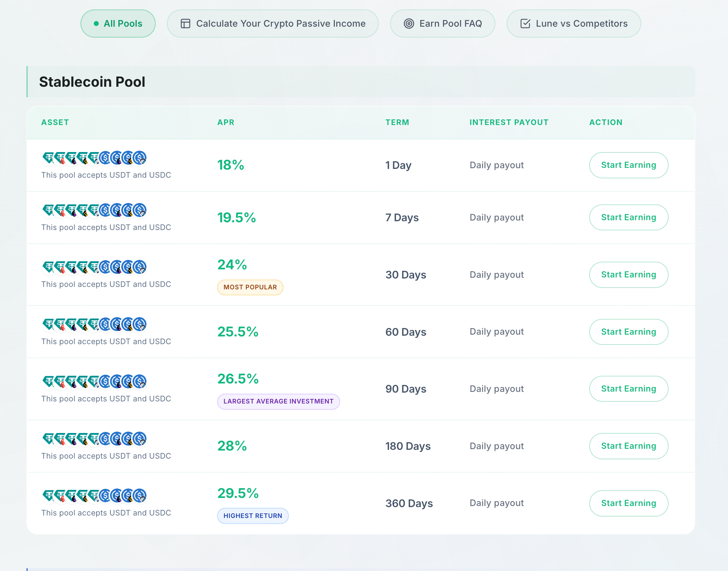Viewport: 728px width, 571px height.
Task: Click the ASSET column header
Action: (x=55, y=122)
